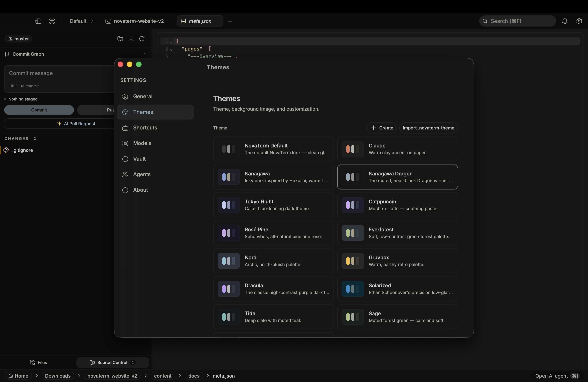Choose the Kanagawa Dragon theme card

(x=397, y=177)
